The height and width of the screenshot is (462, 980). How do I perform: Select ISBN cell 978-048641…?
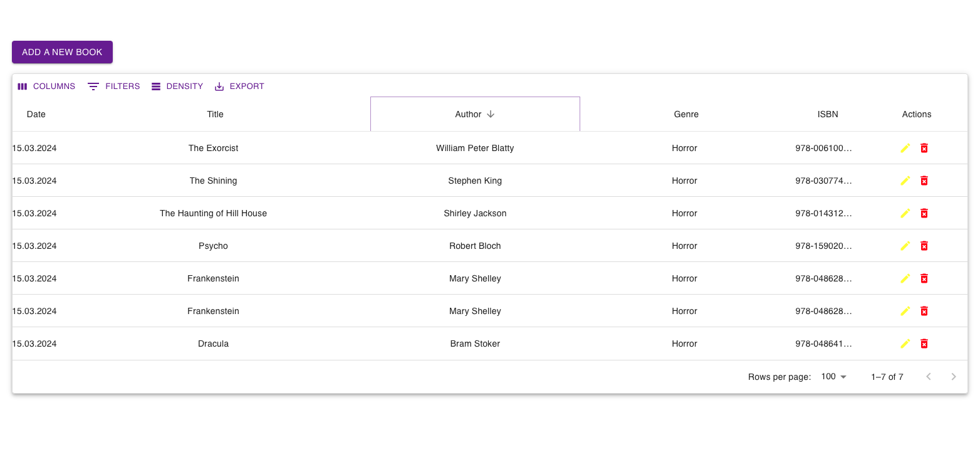[x=823, y=344]
